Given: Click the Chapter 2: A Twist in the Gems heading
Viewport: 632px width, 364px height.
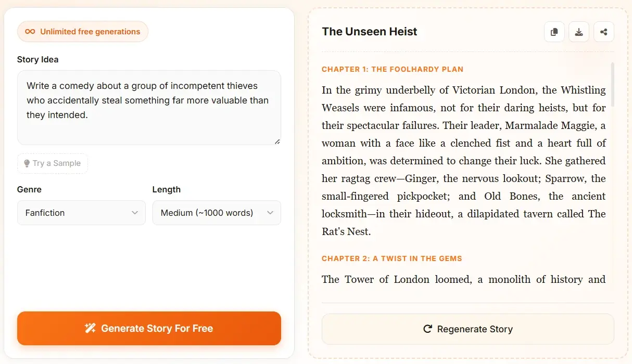Looking at the screenshot, I should click(391, 258).
